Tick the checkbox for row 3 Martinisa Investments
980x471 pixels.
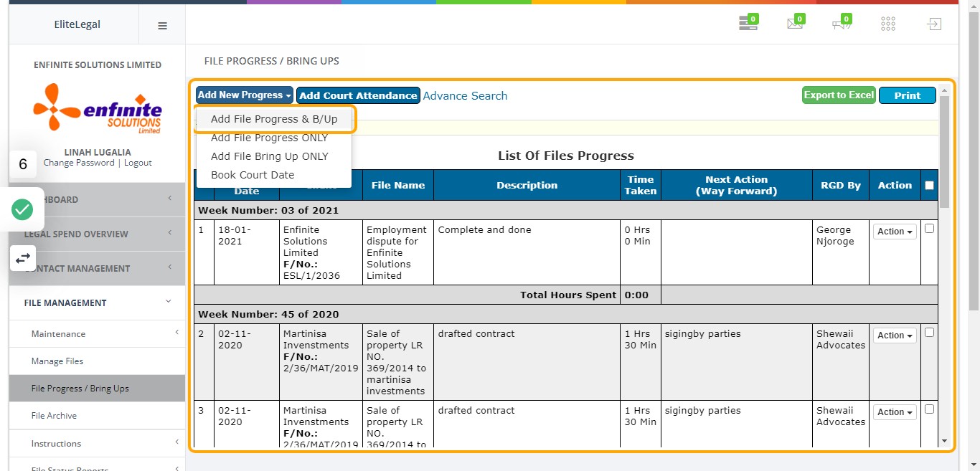(930, 409)
